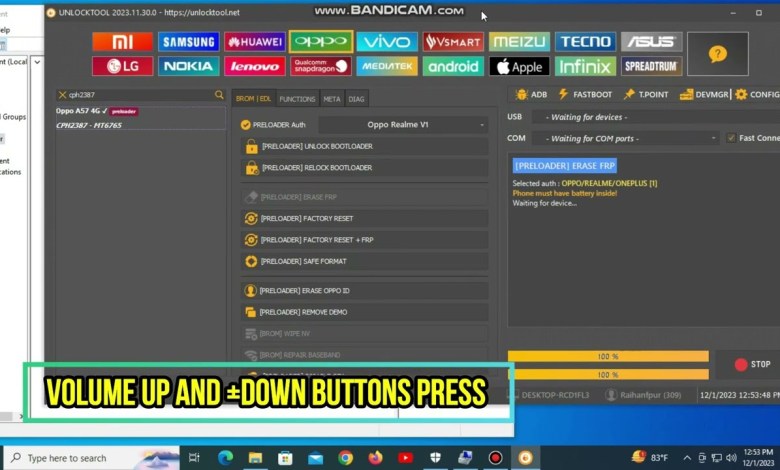Screen dimensions: 780x470
Task: Choose the Huawei brand tile
Action: click(x=255, y=42)
